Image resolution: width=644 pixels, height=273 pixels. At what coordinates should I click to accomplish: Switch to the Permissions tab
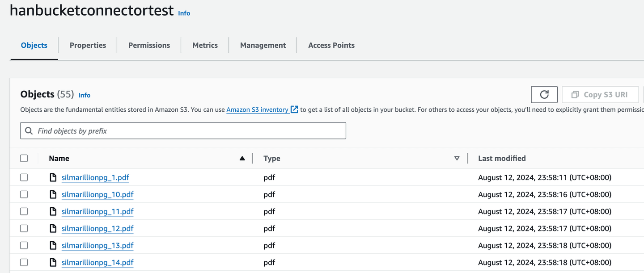click(149, 45)
